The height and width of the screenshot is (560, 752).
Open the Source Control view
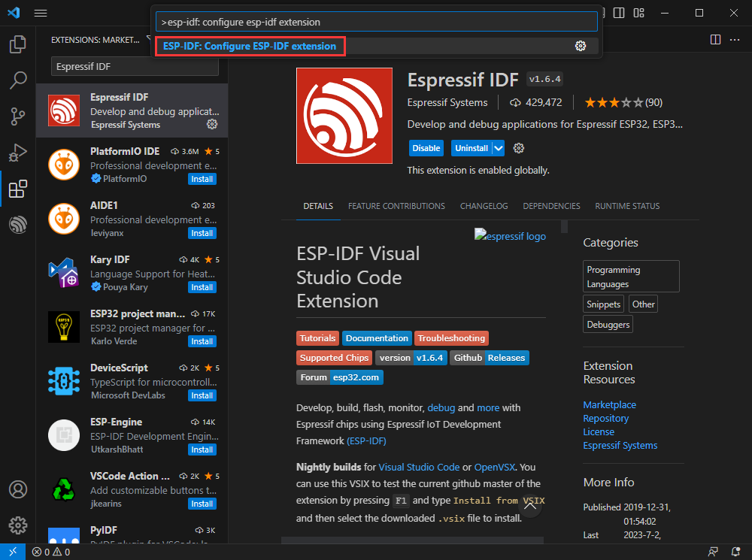[18, 117]
